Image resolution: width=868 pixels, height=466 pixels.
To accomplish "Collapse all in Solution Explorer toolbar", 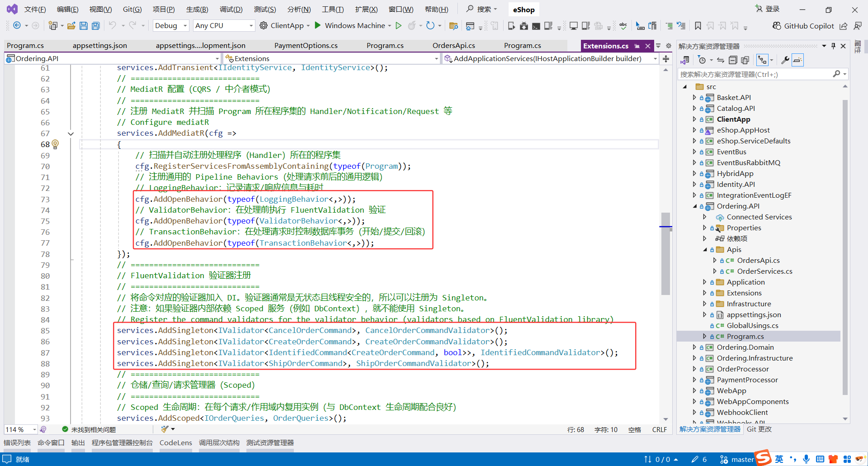I will pyautogui.click(x=733, y=60).
